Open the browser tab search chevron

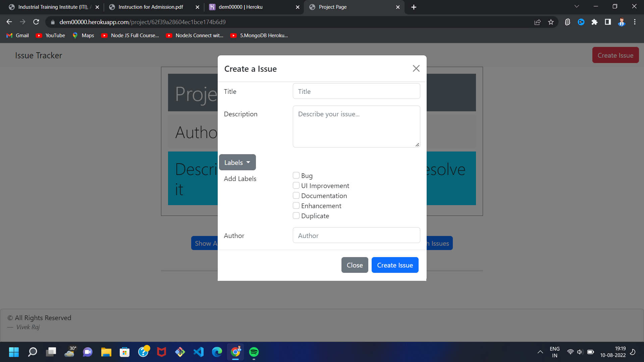(577, 6)
